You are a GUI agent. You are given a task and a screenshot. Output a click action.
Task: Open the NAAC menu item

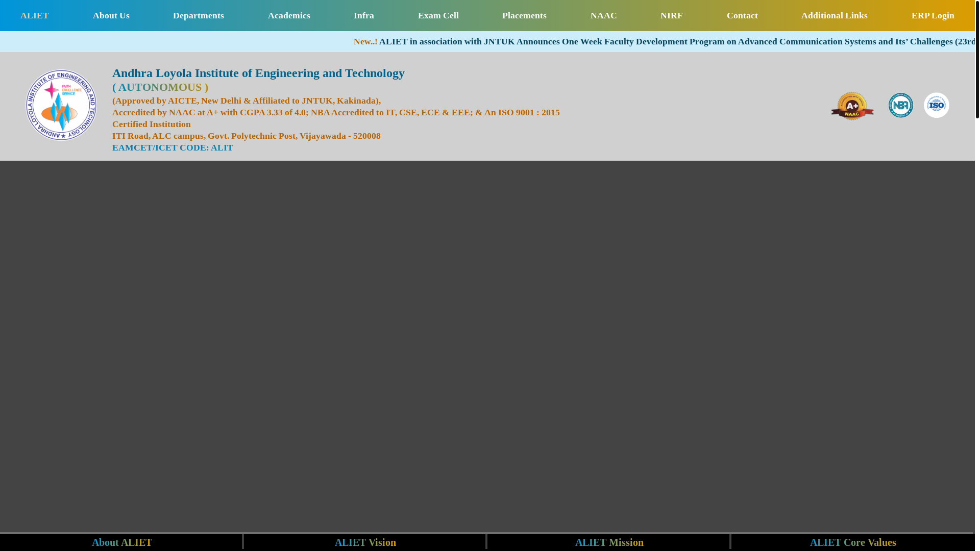(x=604, y=15)
